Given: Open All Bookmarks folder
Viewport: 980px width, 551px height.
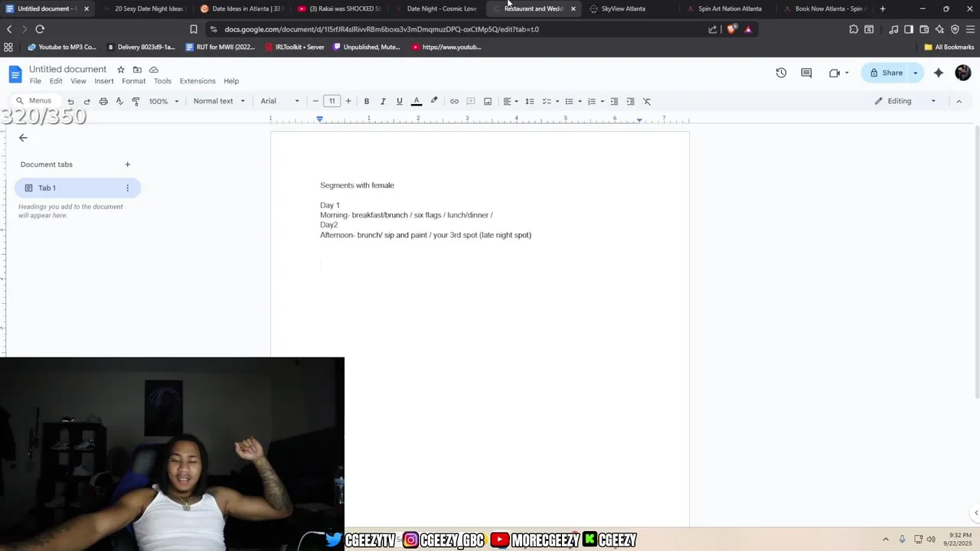Looking at the screenshot, I should 949,47.
